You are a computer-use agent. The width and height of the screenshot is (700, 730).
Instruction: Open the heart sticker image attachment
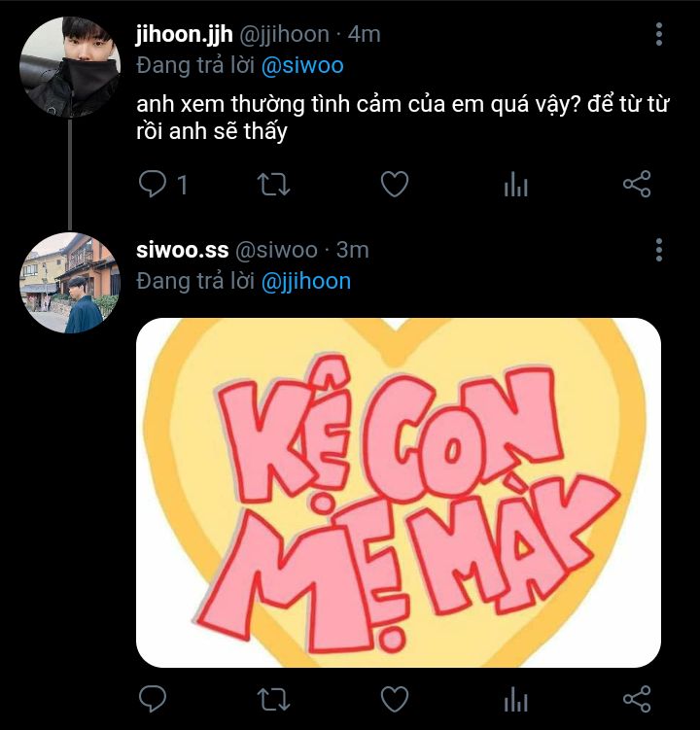coord(399,493)
